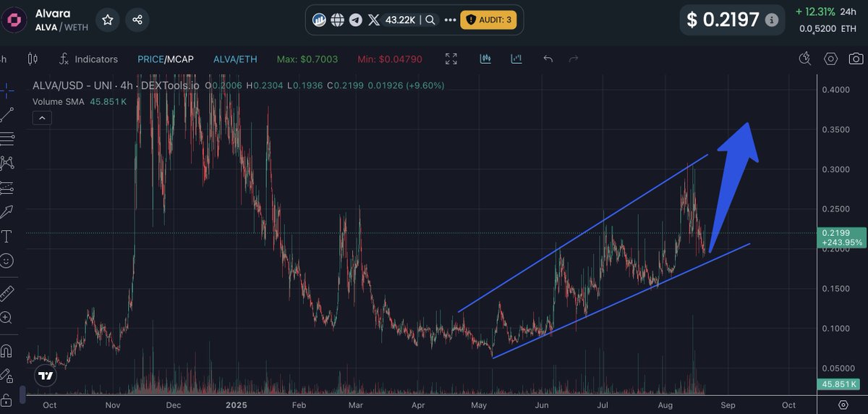The height and width of the screenshot is (414, 868).
Task: Toggle the ALVA/ETH pair denomination
Action: (236, 59)
